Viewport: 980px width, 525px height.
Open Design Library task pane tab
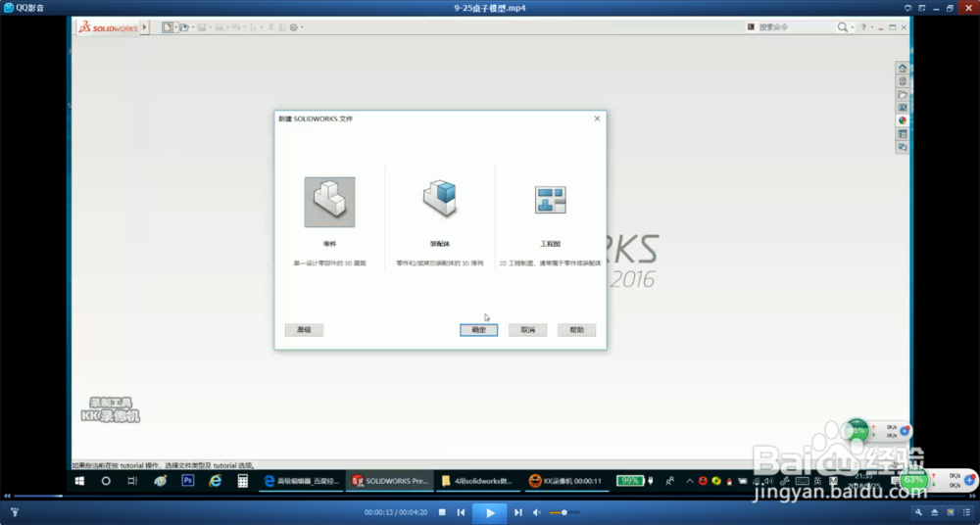(x=902, y=81)
